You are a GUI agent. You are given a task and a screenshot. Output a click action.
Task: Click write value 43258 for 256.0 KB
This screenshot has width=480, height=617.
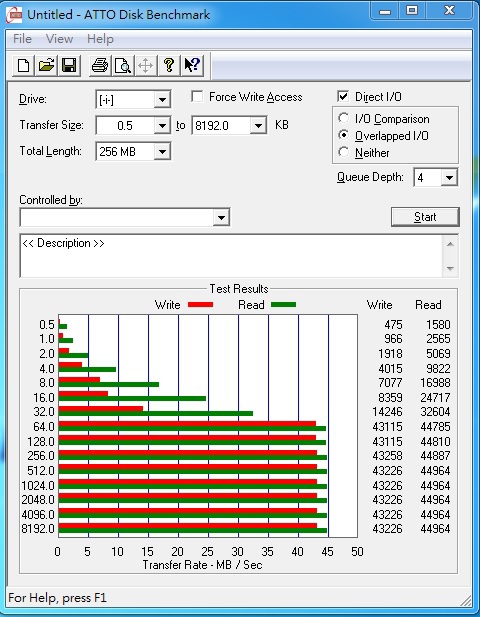point(387,456)
